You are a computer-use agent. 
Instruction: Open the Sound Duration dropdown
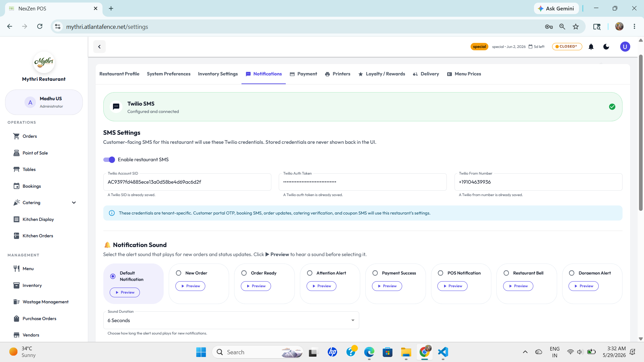pos(231,320)
